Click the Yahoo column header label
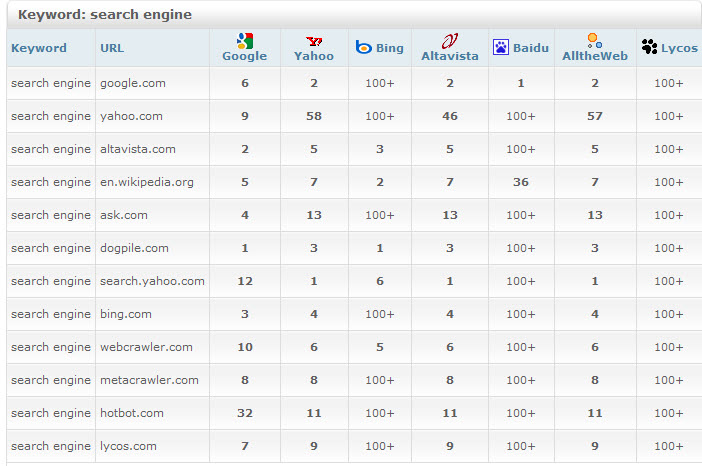The height and width of the screenshot is (466, 702). click(314, 56)
